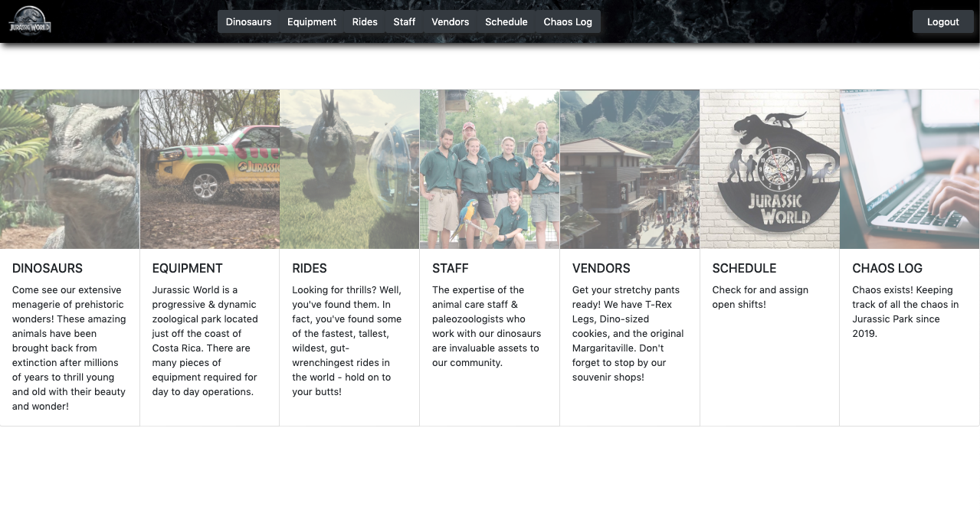Click the 'Come see our extensive menagerie' description
The height and width of the screenshot is (523, 980).
click(x=70, y=348)
